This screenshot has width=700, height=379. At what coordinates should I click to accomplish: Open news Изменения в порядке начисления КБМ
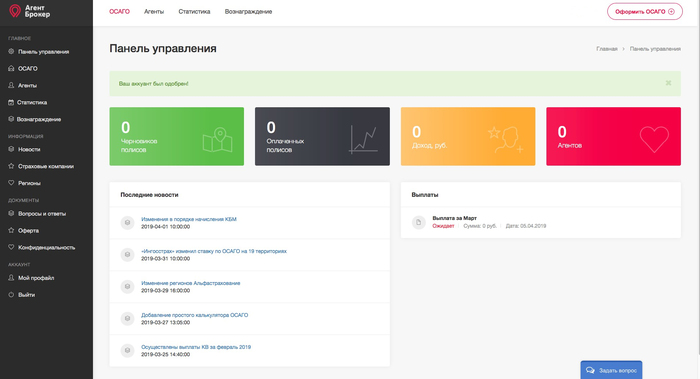click(x=189, y=219)
